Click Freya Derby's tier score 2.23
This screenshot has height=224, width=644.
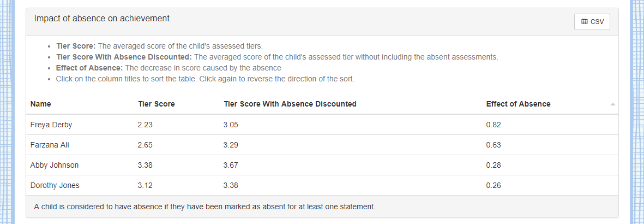pos(145,125)
